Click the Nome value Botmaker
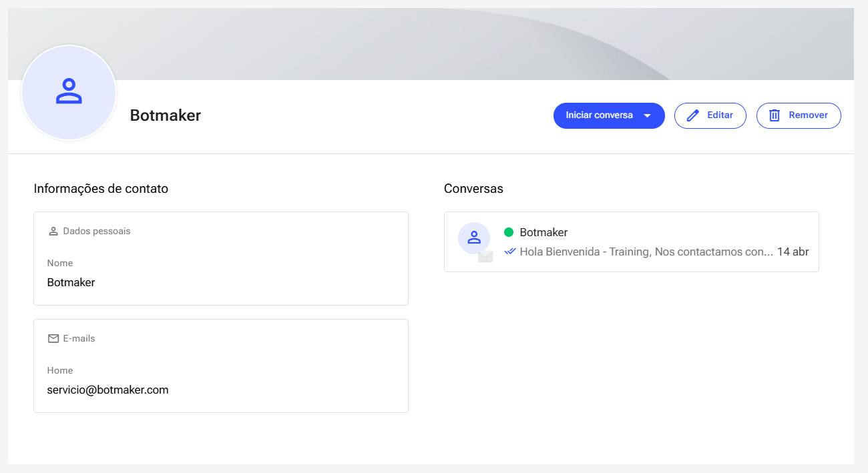Screen dimensions: 868x473 point(71,282)
